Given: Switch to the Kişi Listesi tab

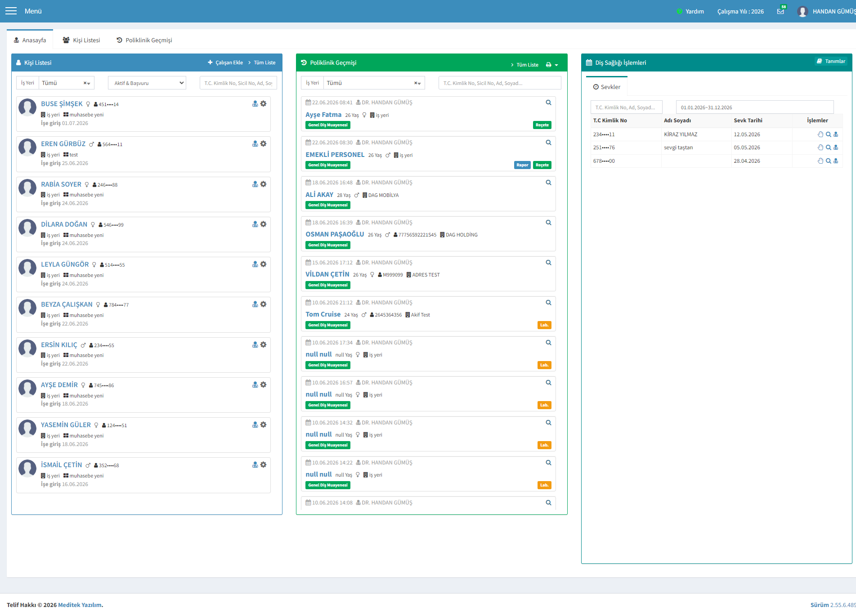Looking at the screenshot, I should [x=81, y=40].
